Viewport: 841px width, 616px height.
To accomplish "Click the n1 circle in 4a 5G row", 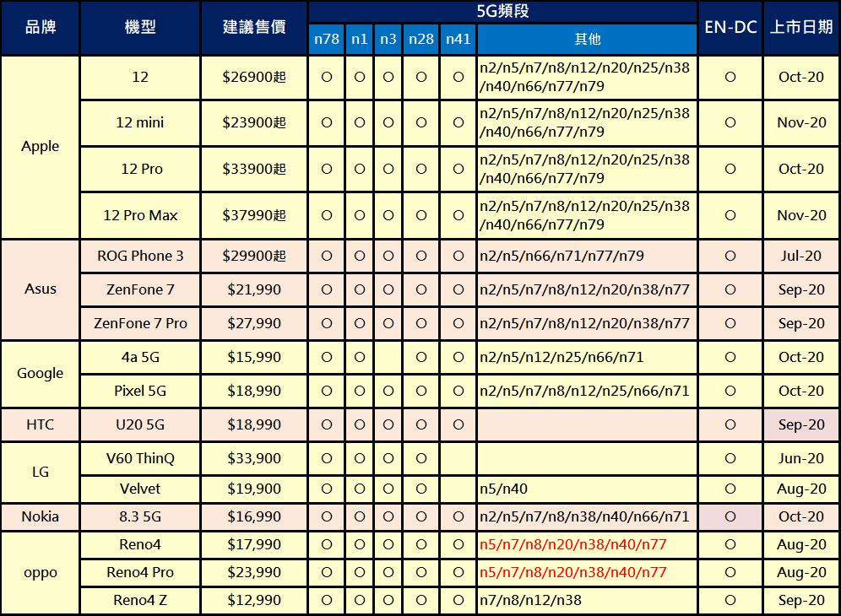I will (360, 357).
